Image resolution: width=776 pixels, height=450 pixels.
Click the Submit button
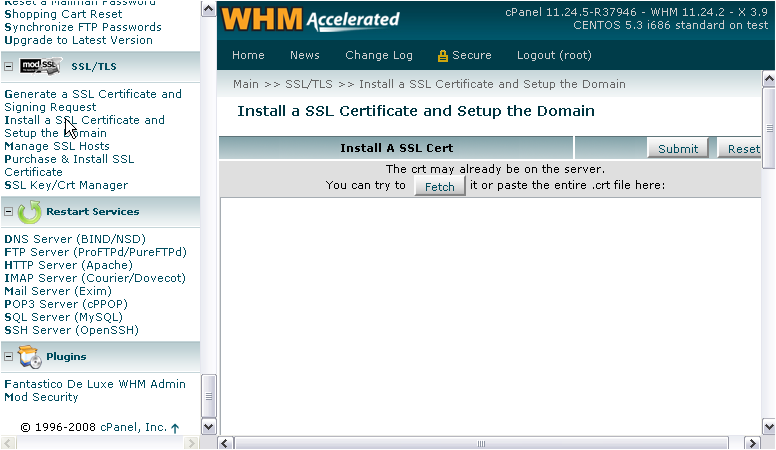[x=678, y=149]
